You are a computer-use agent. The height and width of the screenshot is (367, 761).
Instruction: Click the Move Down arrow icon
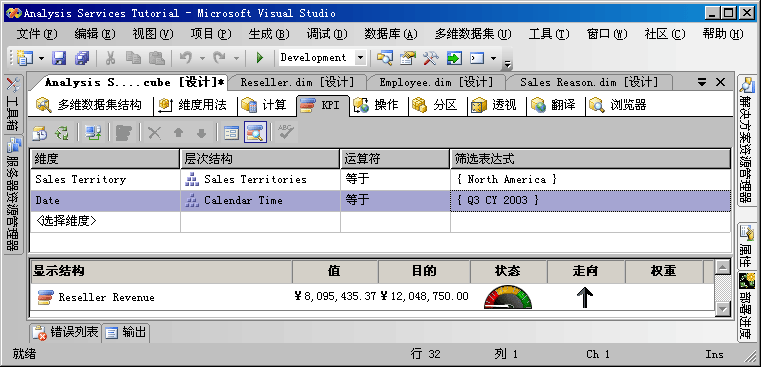coord(201,133)
